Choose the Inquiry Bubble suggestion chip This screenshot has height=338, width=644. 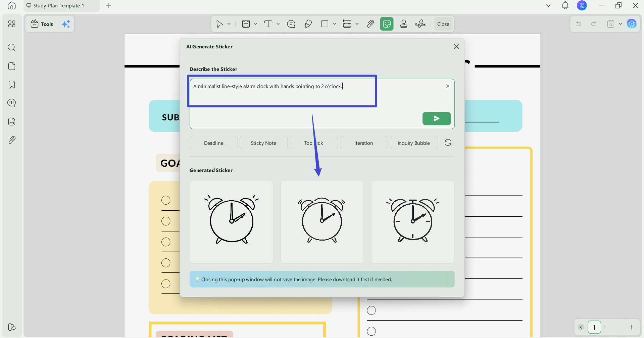(413, 143)
